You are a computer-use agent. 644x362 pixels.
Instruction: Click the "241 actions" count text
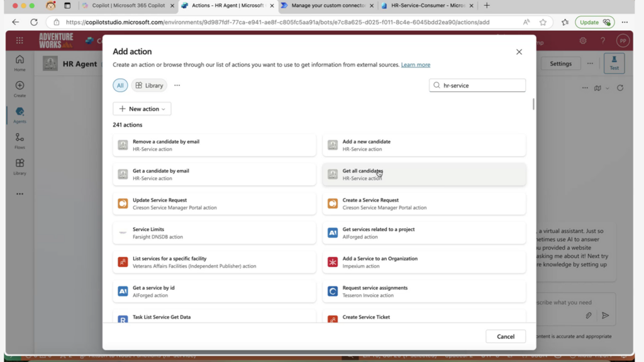[x=127, y=125]
